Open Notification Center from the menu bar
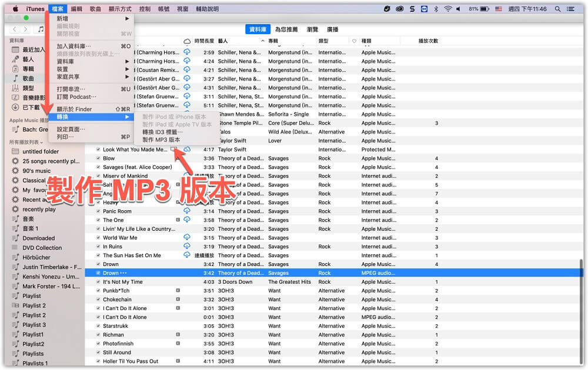 pyautogui.click(x=570, y=9)
